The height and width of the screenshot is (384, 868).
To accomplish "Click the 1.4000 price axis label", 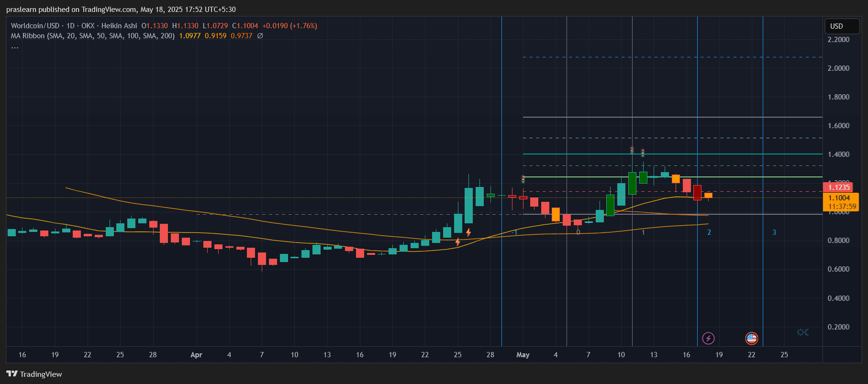I will [839, 154].
